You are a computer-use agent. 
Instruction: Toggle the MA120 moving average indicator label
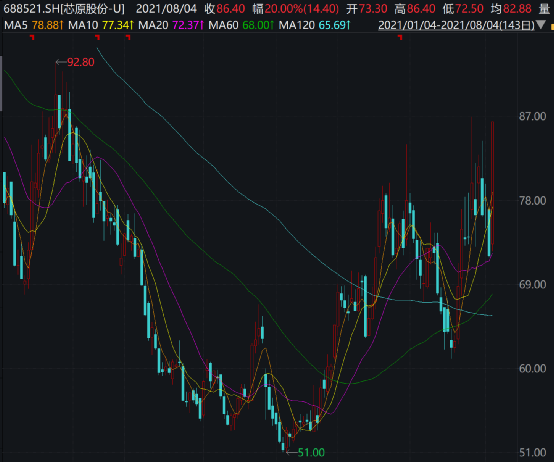pyautogui.click(x=297, y=25)
